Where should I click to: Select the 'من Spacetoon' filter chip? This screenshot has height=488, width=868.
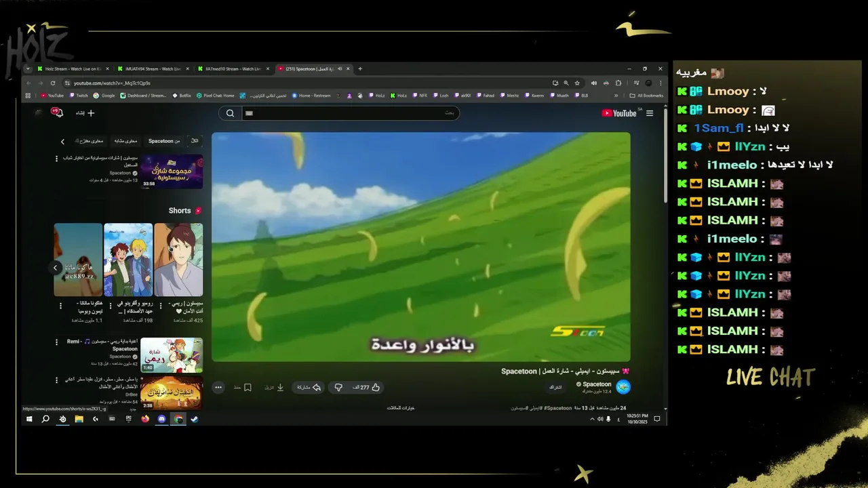click(x=164, y=141)
